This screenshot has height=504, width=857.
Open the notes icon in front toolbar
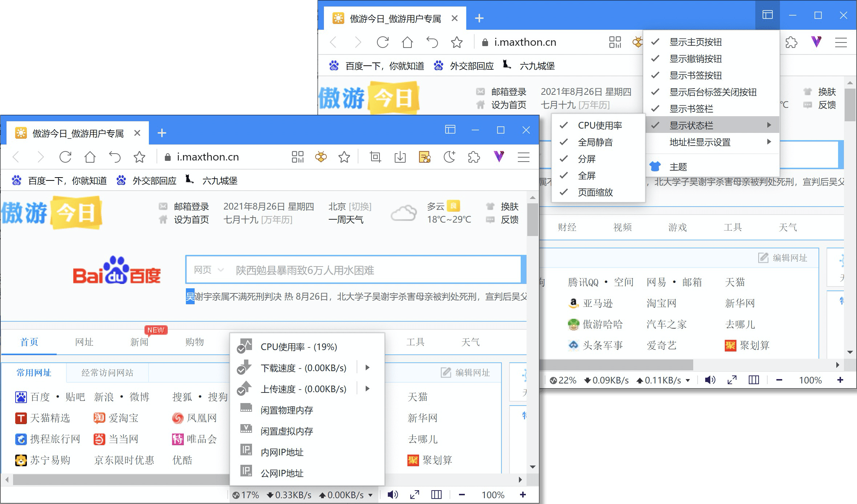coord(425,157)
